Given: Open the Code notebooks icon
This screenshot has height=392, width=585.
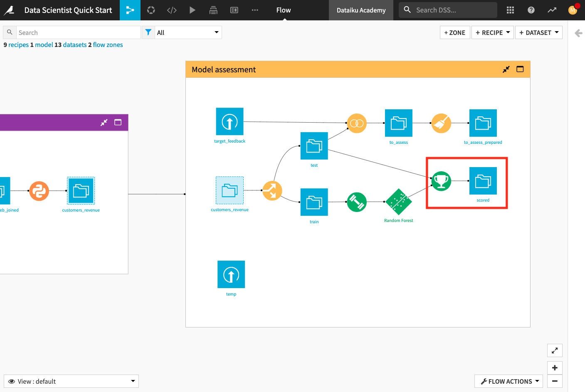Looking at the screenshot, I should tap(172, 10).
